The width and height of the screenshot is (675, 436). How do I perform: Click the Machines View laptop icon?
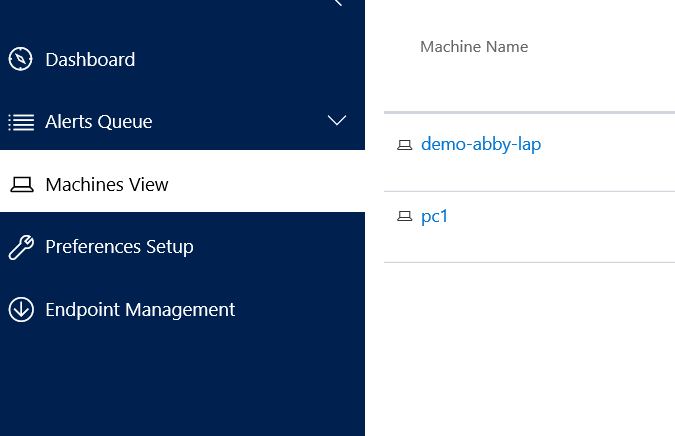coord(20,185)
